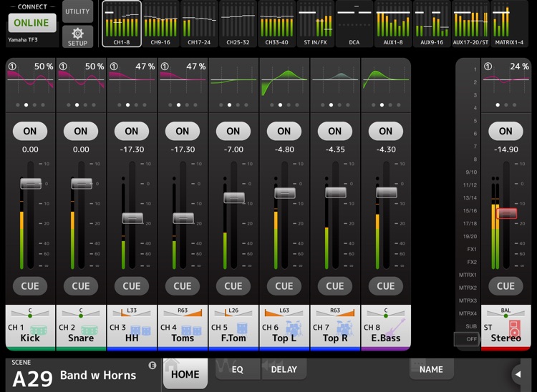
Task: Select the CH25-32 meter bank
Action: click(x=238, y=24)
